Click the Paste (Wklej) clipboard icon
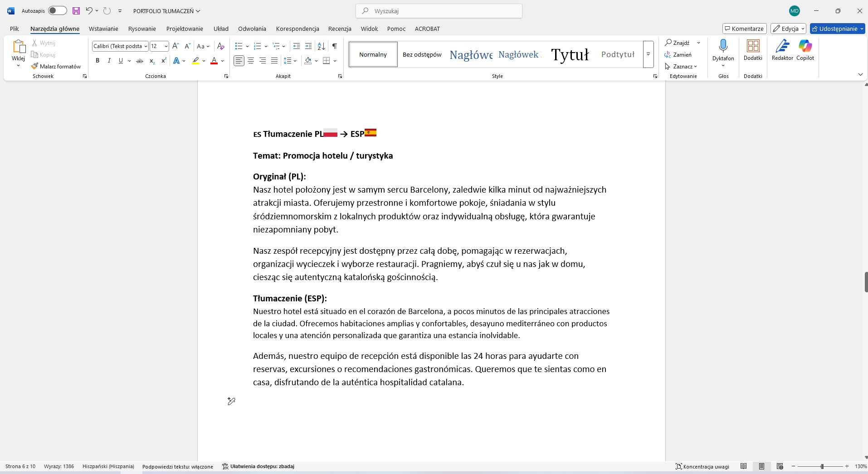Screen dimensions: 868x474 point(19,47)
